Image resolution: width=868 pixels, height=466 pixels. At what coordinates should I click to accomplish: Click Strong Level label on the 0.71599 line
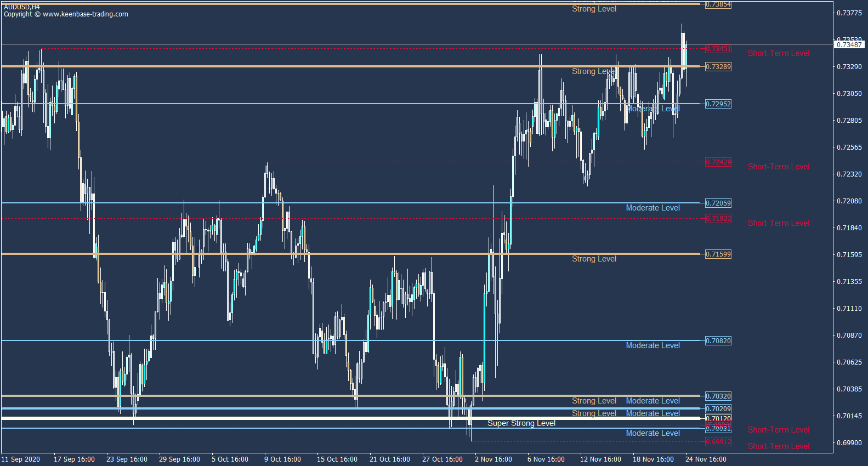coord(594,259)
